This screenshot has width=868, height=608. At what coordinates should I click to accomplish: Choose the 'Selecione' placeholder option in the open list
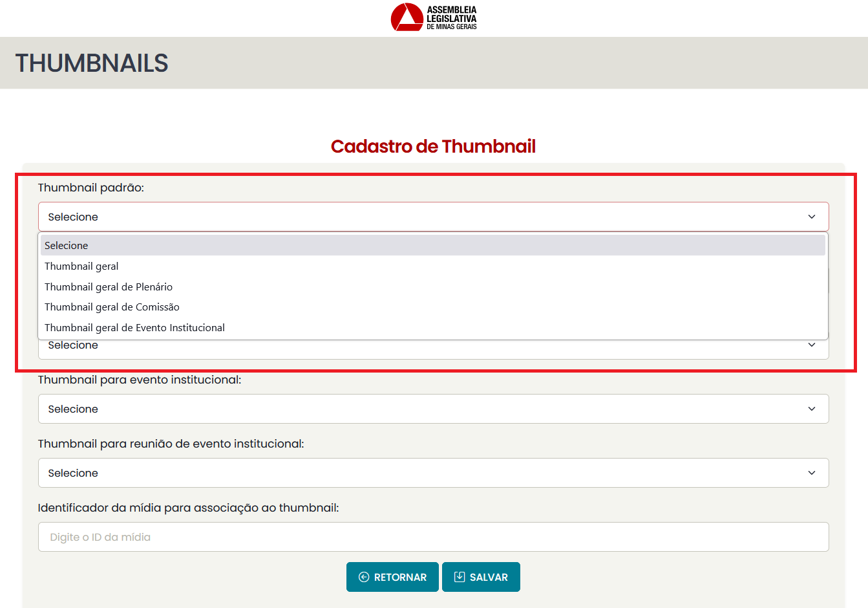point(67,246)
